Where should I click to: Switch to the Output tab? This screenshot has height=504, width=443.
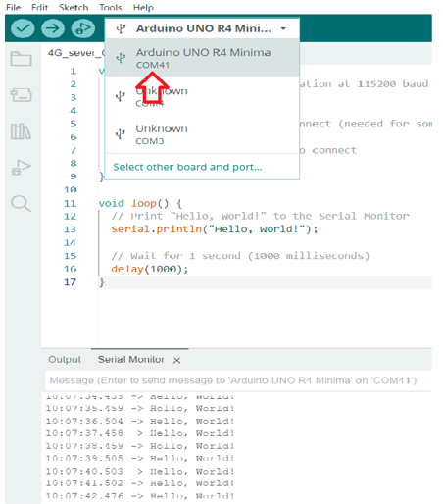click(65, 360)
